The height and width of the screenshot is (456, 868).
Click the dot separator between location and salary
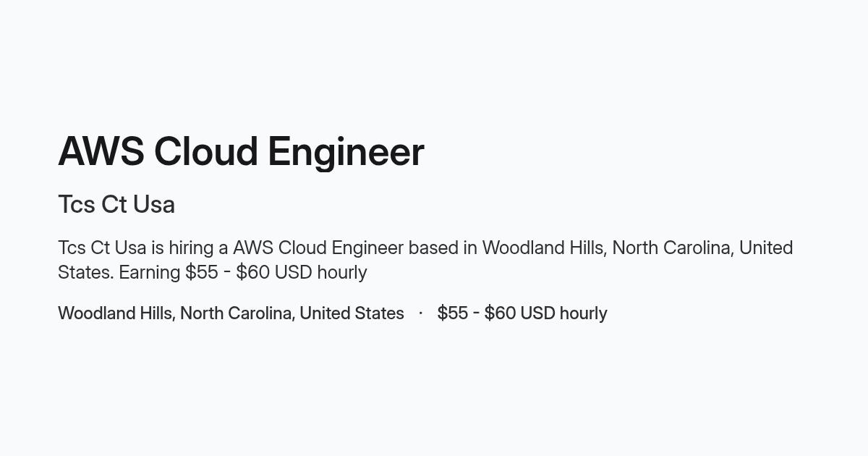[420, 313]
